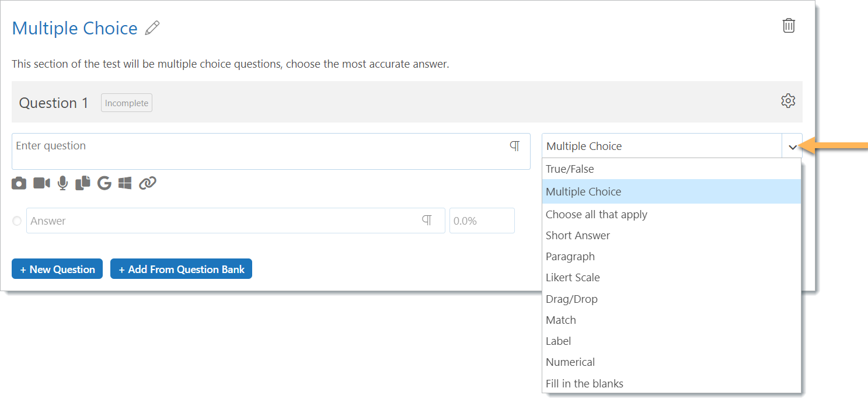Open formatting via pilcrow in question field
This screenshot has width=868, height=402.
(x=515, y=146)
